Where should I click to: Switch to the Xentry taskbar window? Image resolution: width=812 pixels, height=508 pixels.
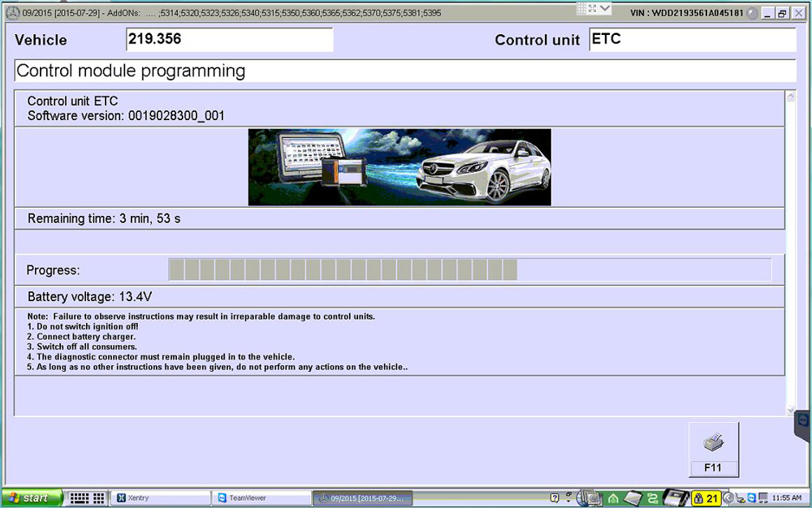(x=161, y=497)
